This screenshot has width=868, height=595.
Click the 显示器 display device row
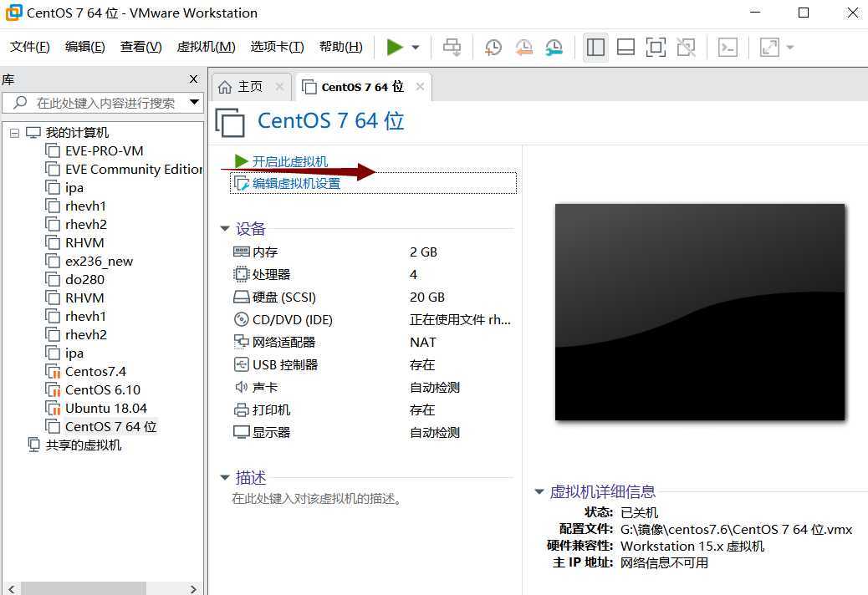pos(373,432)
